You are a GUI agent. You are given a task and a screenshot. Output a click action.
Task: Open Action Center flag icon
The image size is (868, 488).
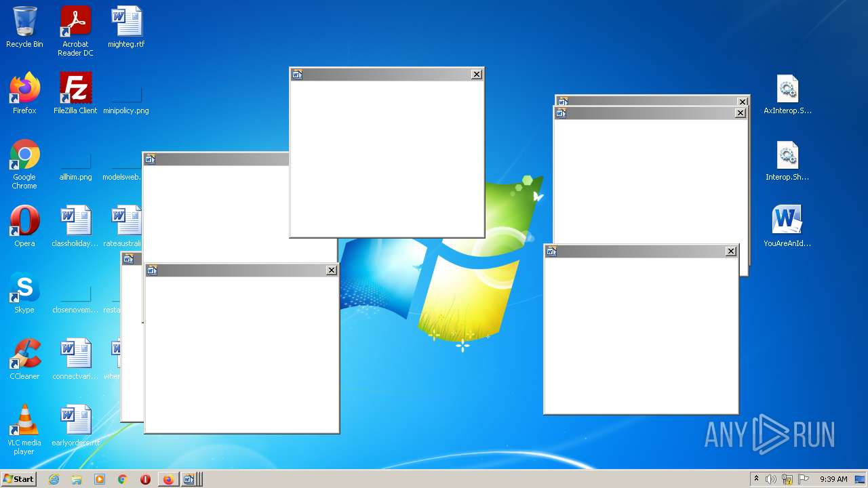[x=804, y=479]
